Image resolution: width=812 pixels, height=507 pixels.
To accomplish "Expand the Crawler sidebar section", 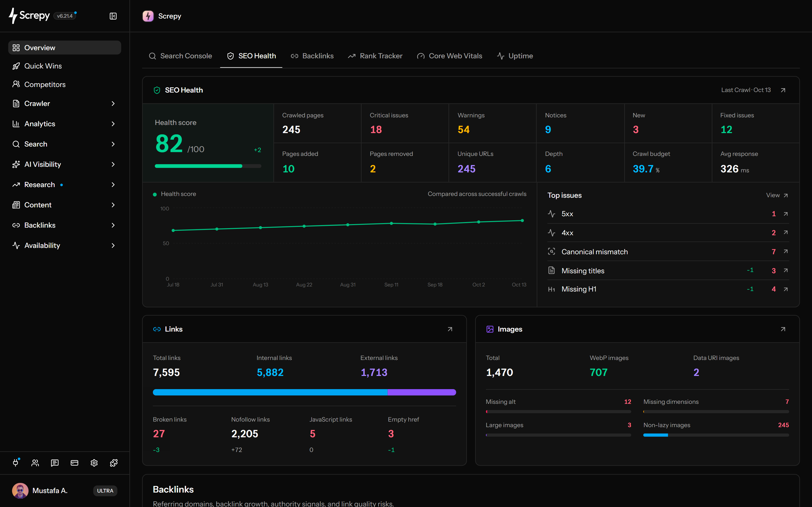I will tap(64, 104).
